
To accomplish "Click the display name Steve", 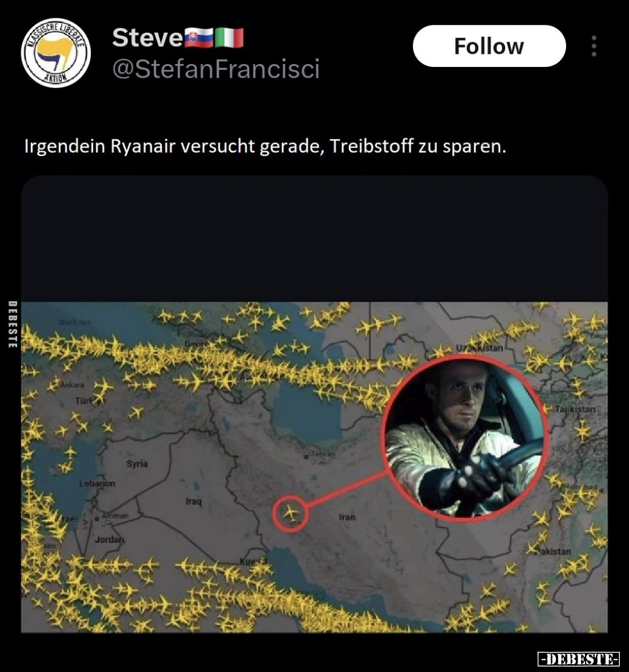I will (x=148, y=38).
